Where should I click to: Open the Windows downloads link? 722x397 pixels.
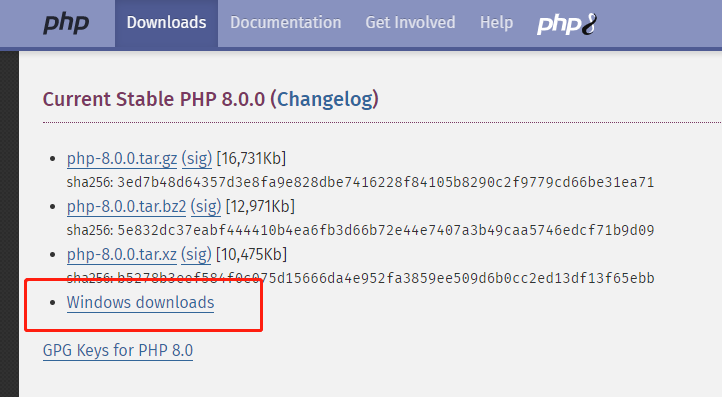[140, 303]
